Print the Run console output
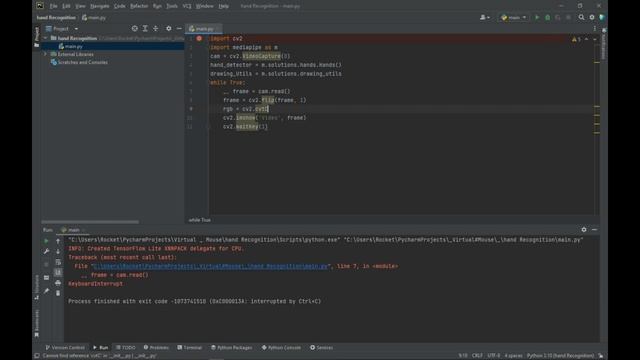Viewport: 640px width, 360px height. click(x=58, y=283)
